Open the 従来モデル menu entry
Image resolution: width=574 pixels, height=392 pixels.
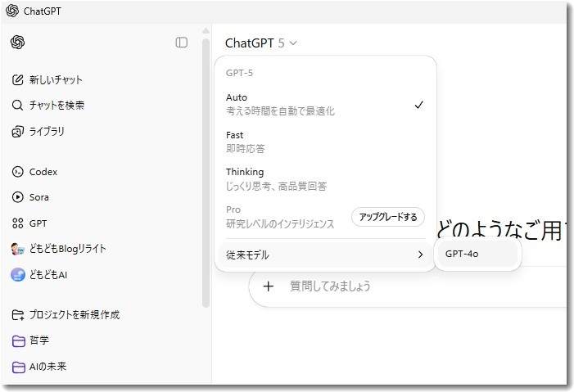pyautogui.click(x=325, y=255)
